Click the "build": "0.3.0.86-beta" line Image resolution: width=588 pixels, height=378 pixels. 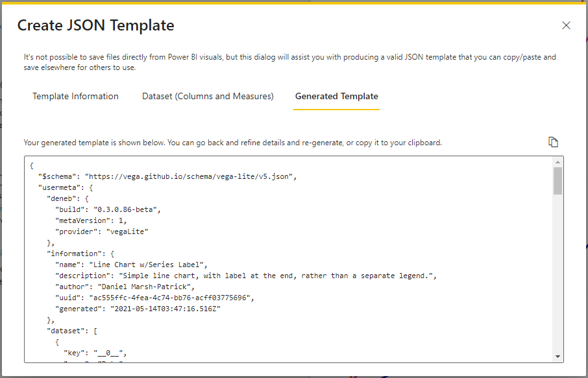tap(108, 210)
